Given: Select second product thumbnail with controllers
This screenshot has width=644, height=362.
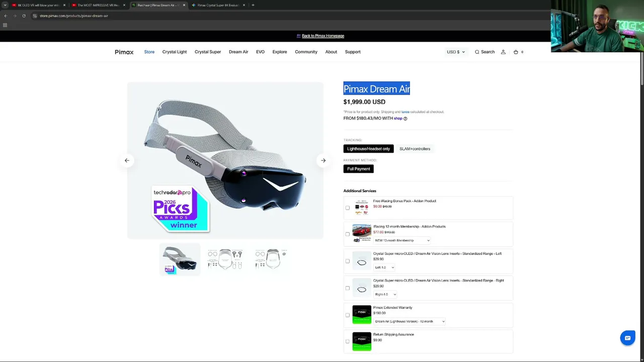Looking at the screenshot, I should pos(225,259).
